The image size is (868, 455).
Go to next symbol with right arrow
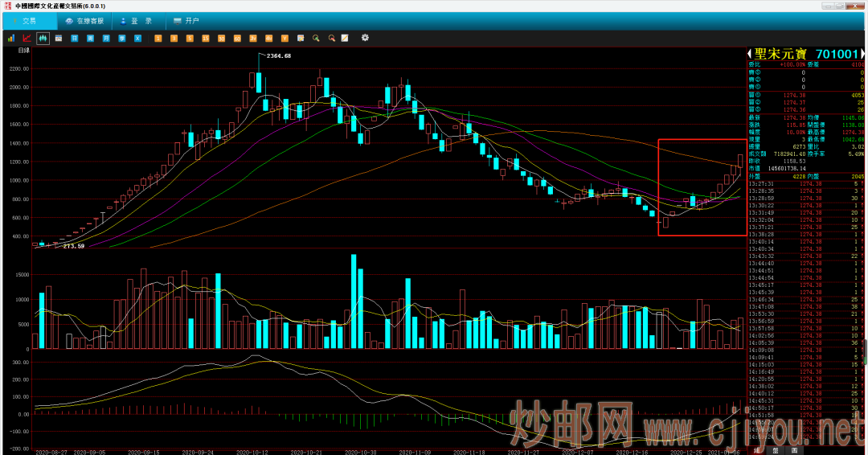(862, 53)
